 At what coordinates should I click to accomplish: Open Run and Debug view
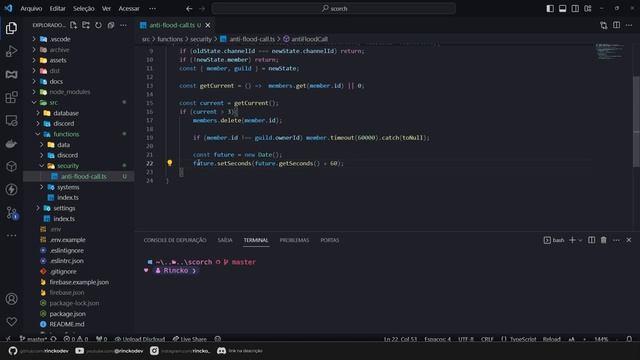pos(11,51)
